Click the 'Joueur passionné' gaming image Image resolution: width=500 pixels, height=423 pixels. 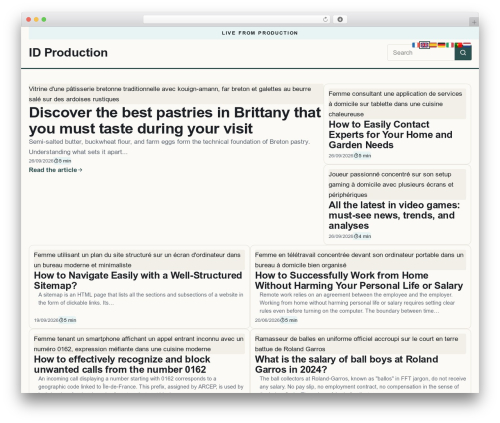397,184
